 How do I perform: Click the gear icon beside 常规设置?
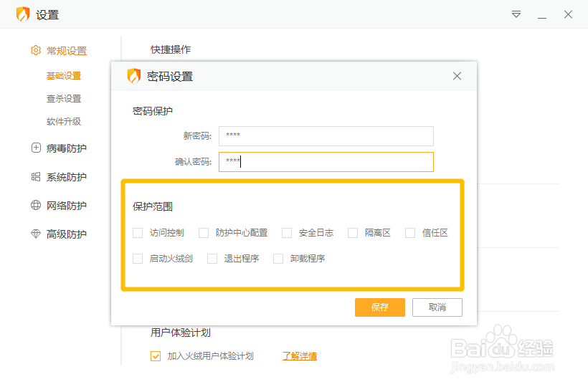36,50
